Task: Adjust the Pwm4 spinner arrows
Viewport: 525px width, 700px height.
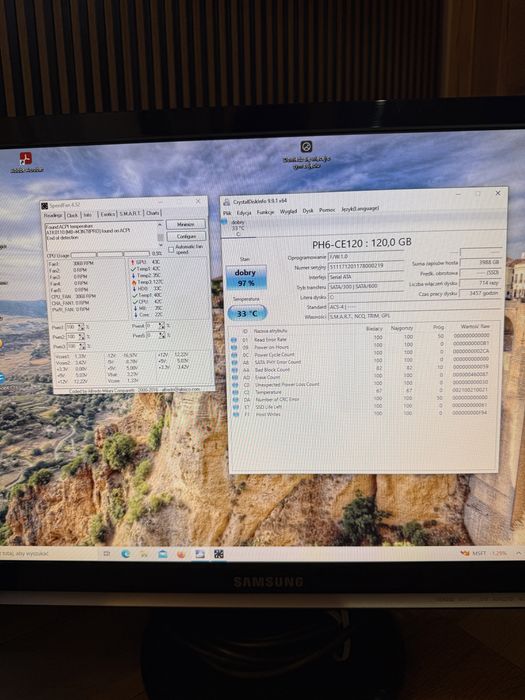Action: pyautogui.click(x=162, y=326)
